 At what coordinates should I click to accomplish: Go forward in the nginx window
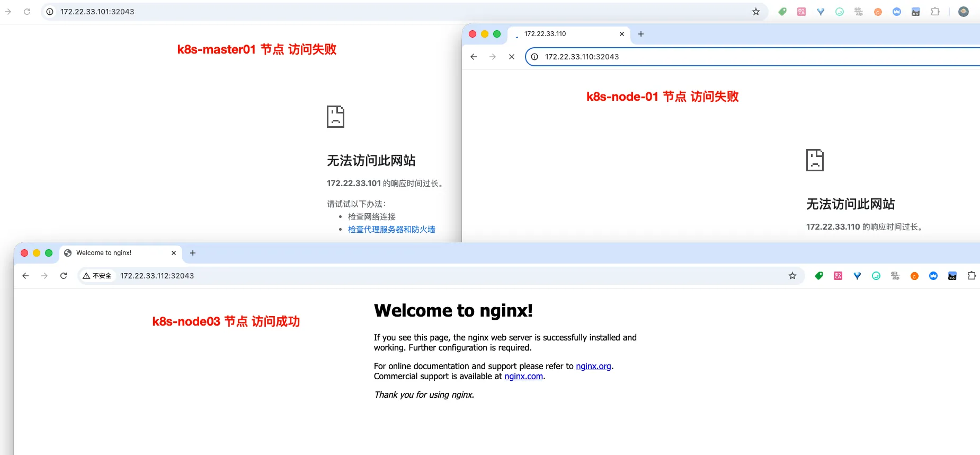click(44, 276)
